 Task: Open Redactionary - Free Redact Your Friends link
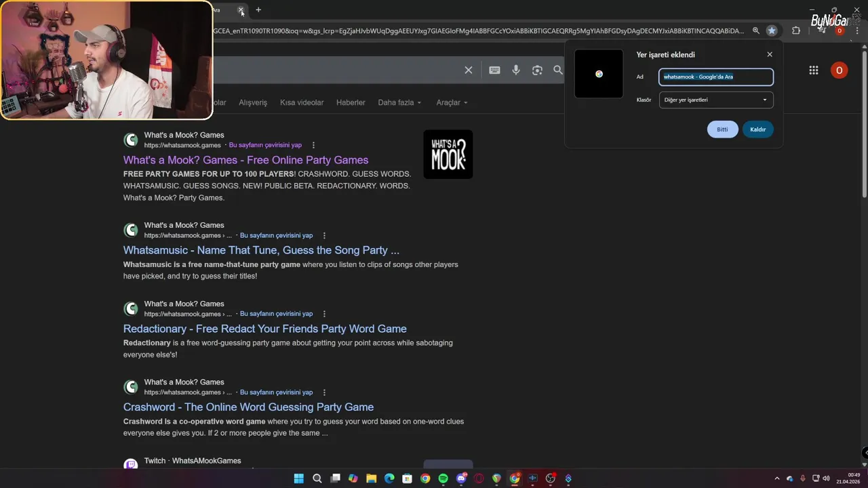click(265, 329)
